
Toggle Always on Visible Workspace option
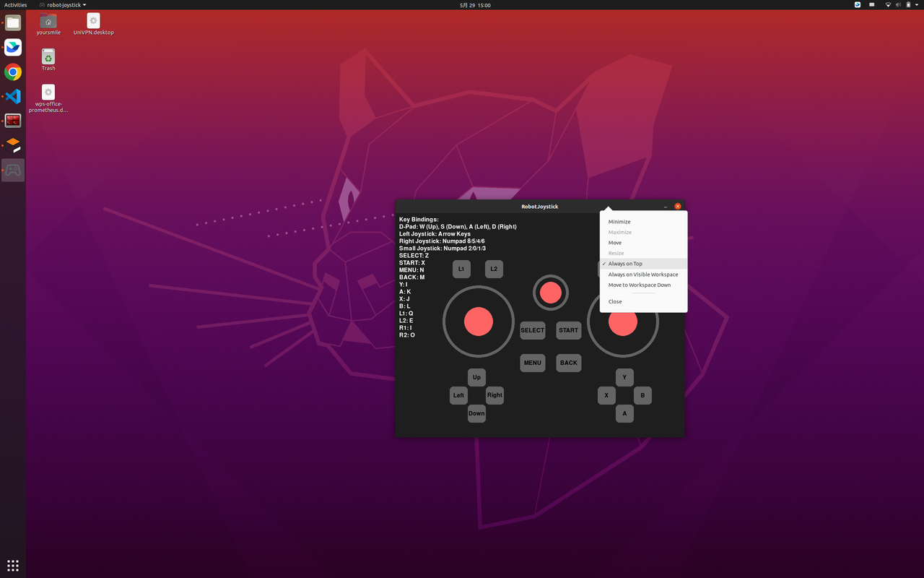[x=643, y=275]
